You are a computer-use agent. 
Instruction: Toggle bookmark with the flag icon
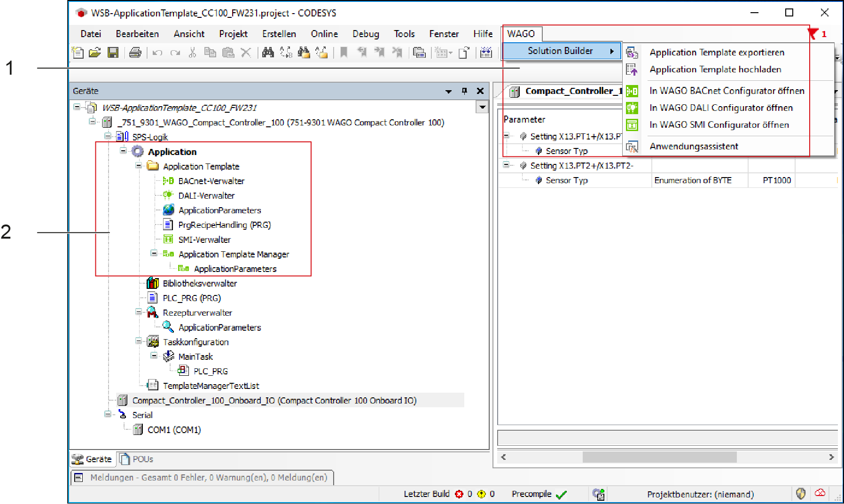[344, 53]
